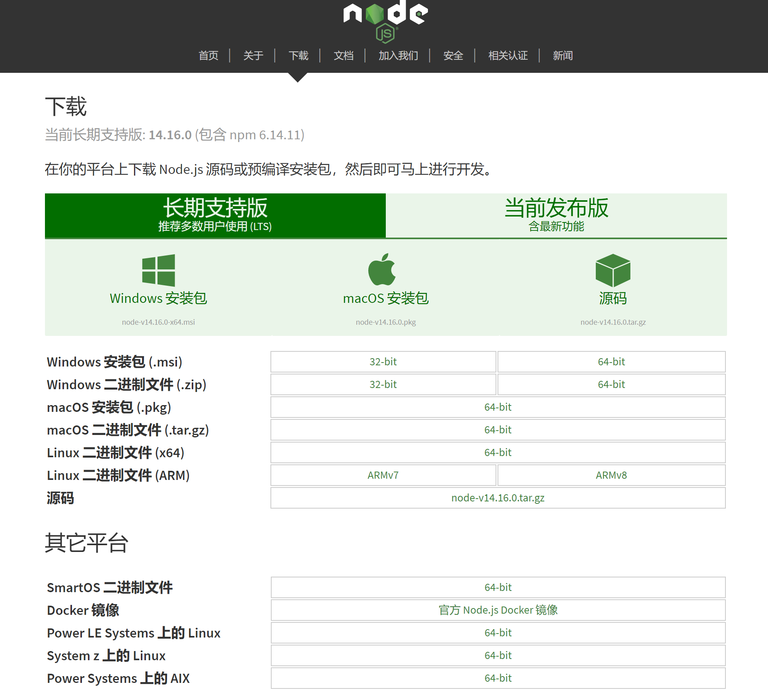Image resolution: width=768 pixels, height=700 pixels.
Task: Open the 文档 navigation item
Action: click(343, 56)
